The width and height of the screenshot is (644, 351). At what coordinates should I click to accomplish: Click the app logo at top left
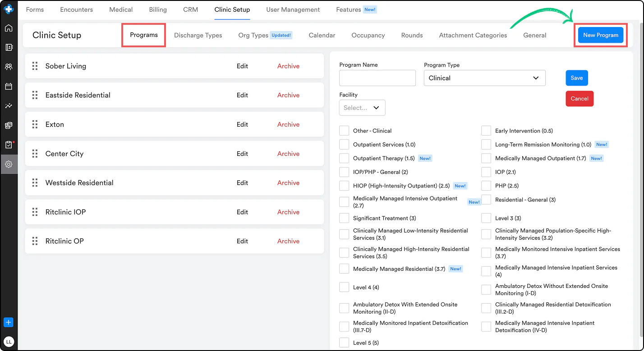tap(9, 9)
